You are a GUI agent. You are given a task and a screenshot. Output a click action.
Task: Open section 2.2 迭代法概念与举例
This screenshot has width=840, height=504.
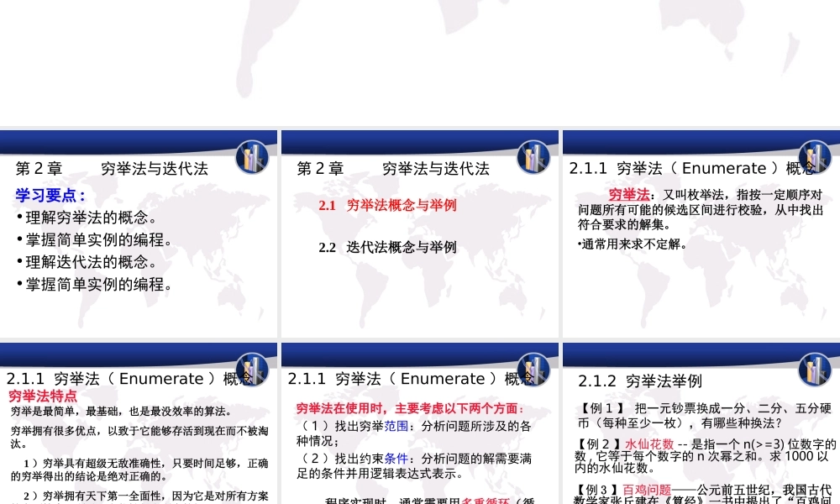tap(390, 247)
